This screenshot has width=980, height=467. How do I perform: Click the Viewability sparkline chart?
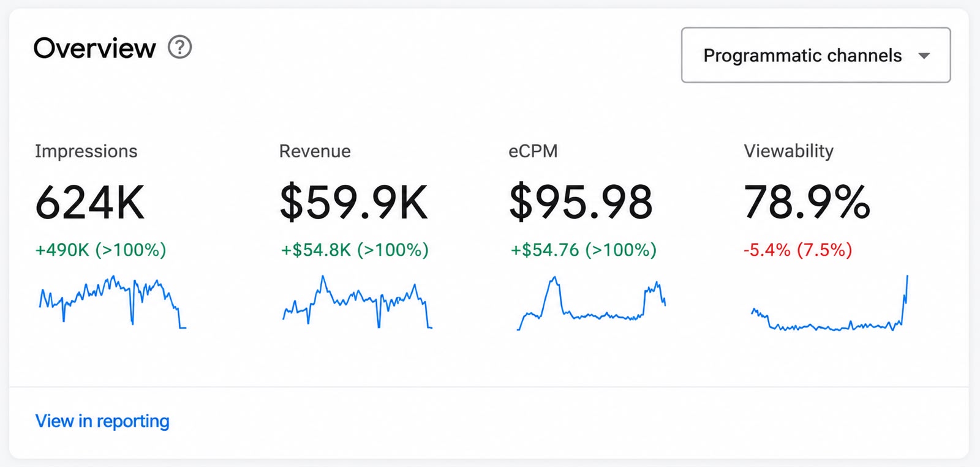tap(830, 303)
